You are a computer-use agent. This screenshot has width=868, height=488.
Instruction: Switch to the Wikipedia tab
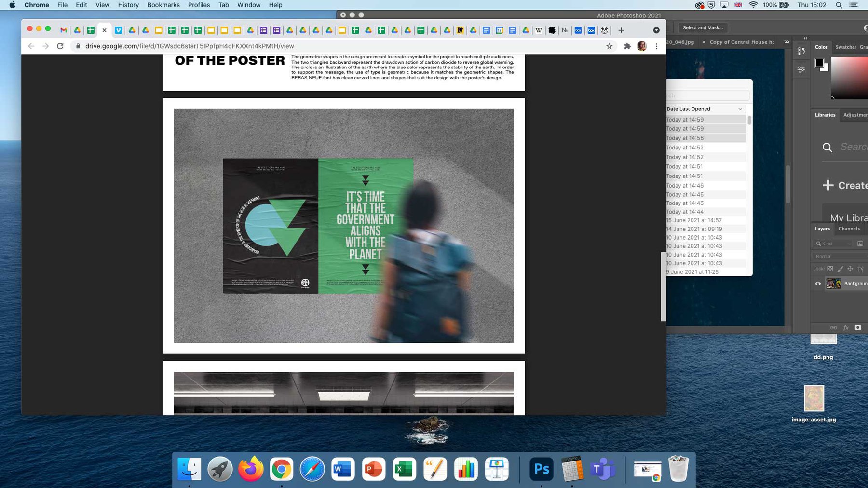pos(539,30)
